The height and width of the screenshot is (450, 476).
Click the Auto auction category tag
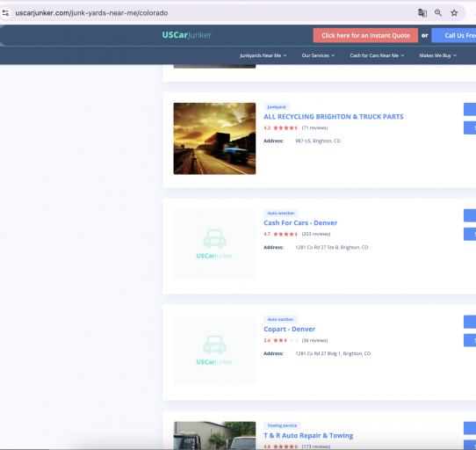280,319
